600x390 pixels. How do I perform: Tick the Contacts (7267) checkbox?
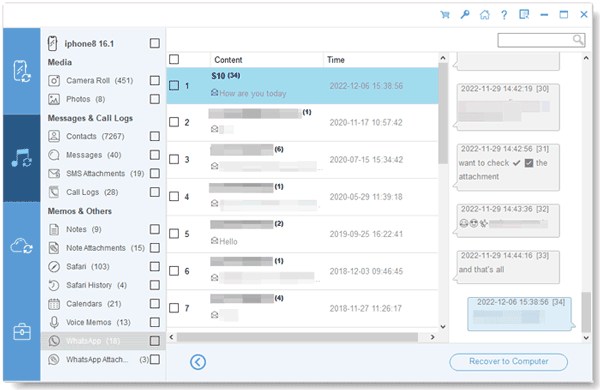coord(155,136)
